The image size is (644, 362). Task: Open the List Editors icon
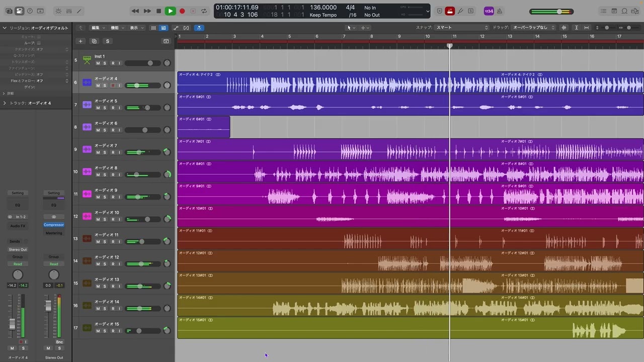tap(603, 11)
